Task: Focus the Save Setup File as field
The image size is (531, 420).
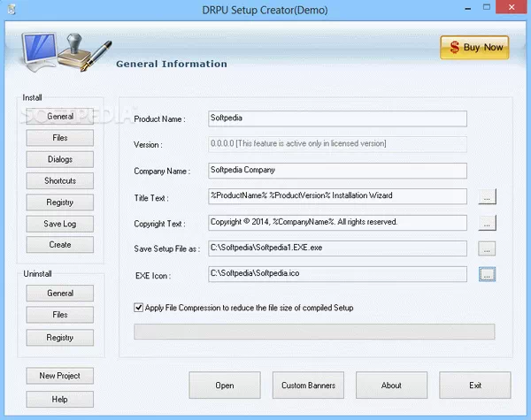Action: (338, 248)
